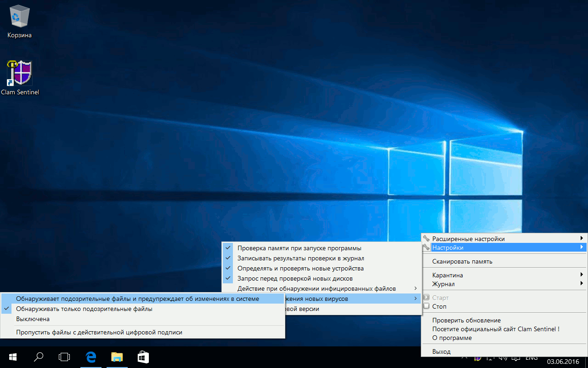Click the Стоп stop icon in menu

pyautogui.click(x=426, y=306)
